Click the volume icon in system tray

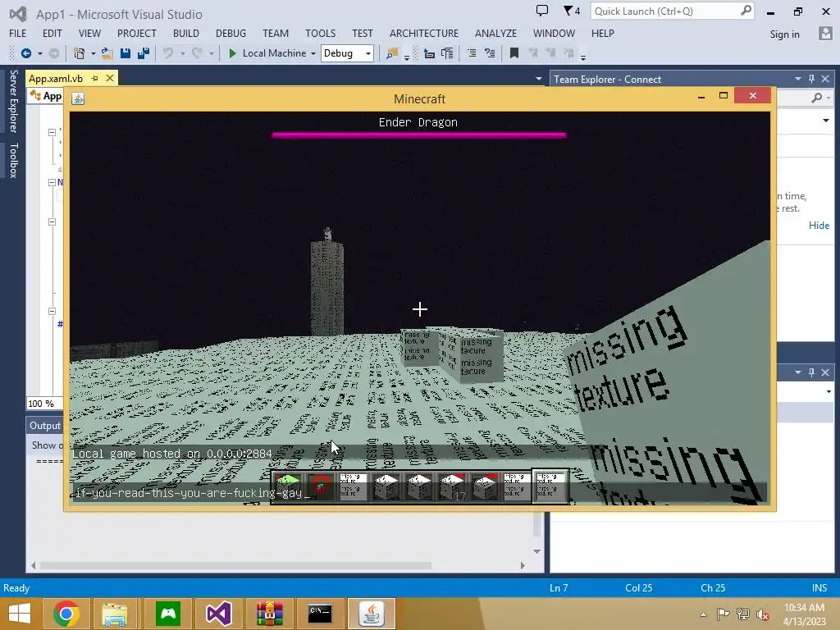763,614
